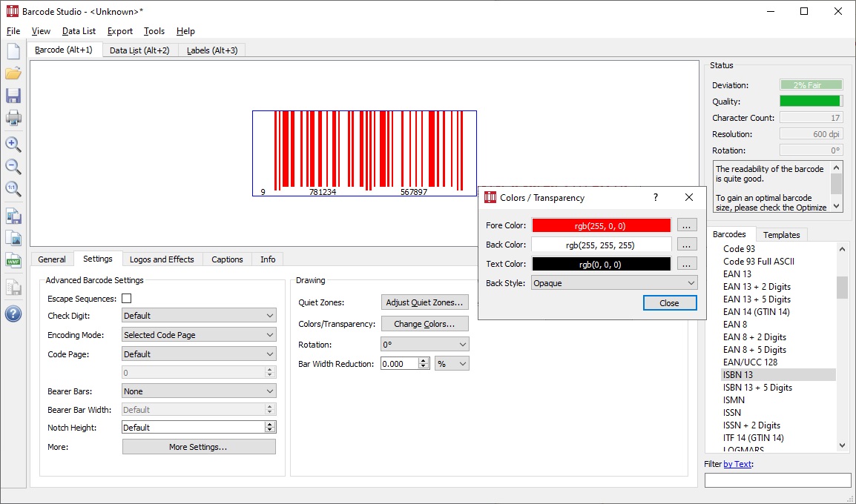
Task: Click the barcode Filter text field
Action: [x=778, y=480]
